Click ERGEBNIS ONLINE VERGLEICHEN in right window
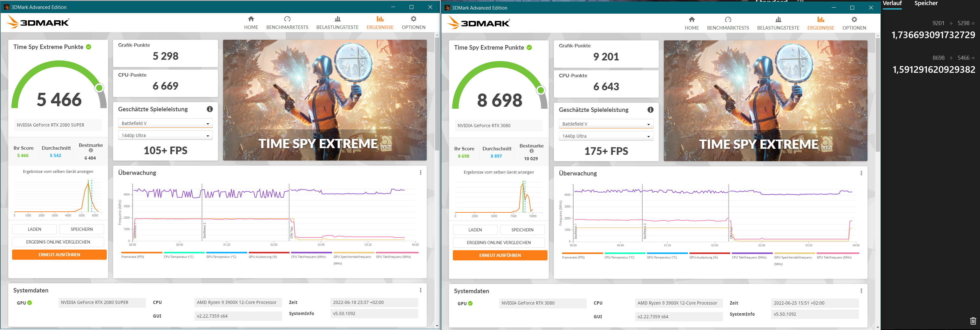Screen dimensions: 980x330 point(499,243)
